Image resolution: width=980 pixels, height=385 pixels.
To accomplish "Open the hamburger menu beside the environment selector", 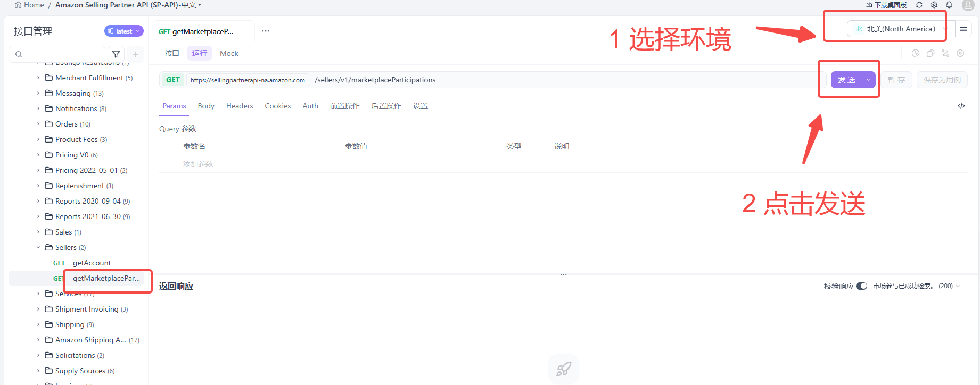I will 963,29.
